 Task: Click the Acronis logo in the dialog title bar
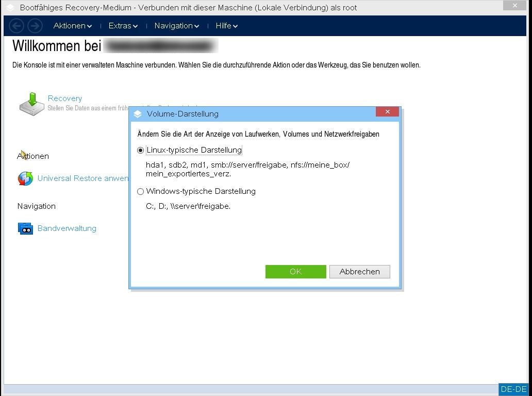138,114
